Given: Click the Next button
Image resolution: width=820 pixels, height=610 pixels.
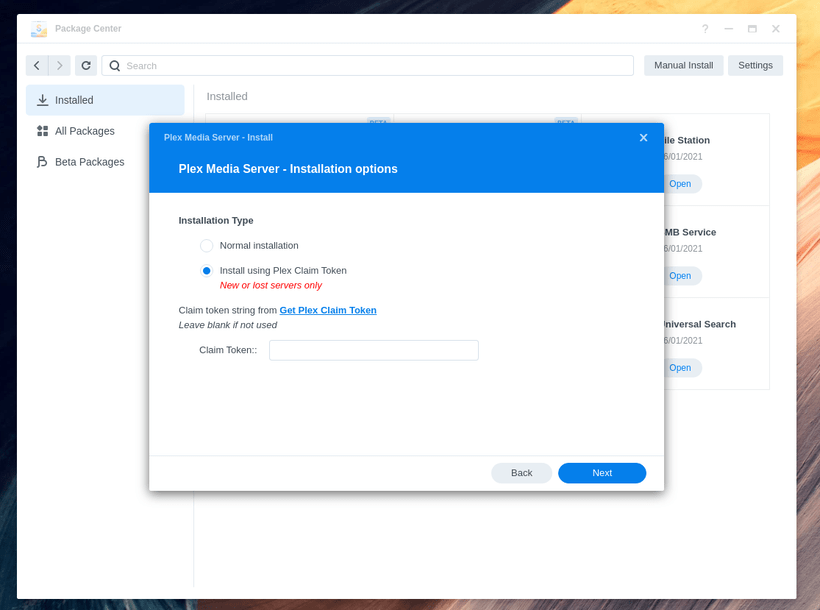Looking at the screenshot, I should pos(602,473).
